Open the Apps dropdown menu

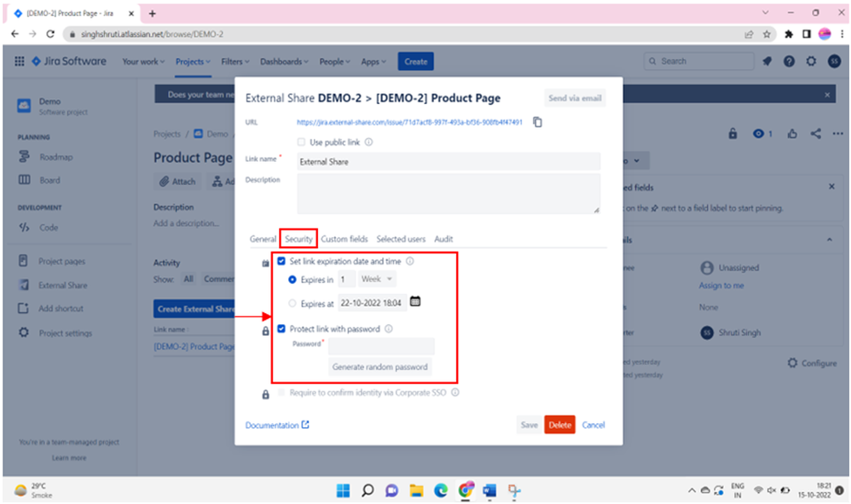pyautogui.click(x=373, y=62)
